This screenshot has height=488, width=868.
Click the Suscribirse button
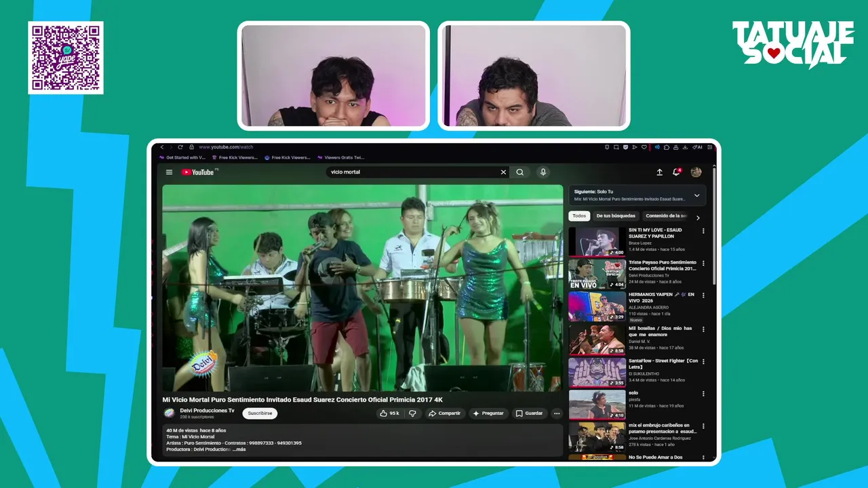[x=260, y=413]
